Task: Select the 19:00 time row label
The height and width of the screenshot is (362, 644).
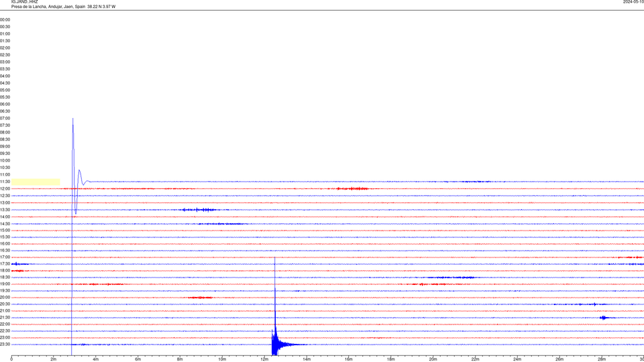Action: coord(5,284)
